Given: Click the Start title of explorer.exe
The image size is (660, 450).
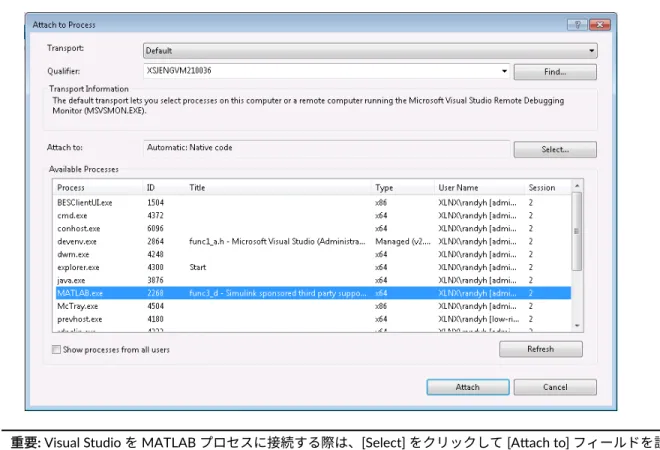Looking at the screenshot, I should pyautogui.click(x=198, y=267).
